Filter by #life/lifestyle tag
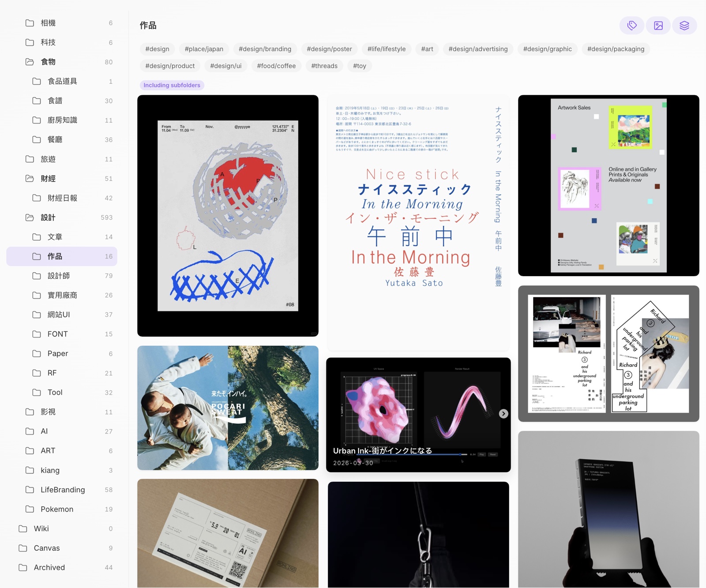This screenshot has width=706, height=588. (x=387, y=49)
